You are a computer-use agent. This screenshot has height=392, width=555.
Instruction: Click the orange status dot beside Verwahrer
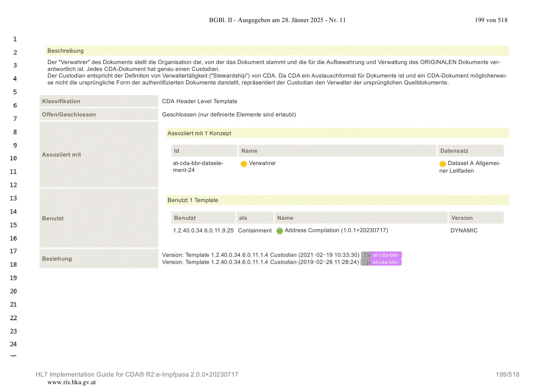(x=244, y=164)
